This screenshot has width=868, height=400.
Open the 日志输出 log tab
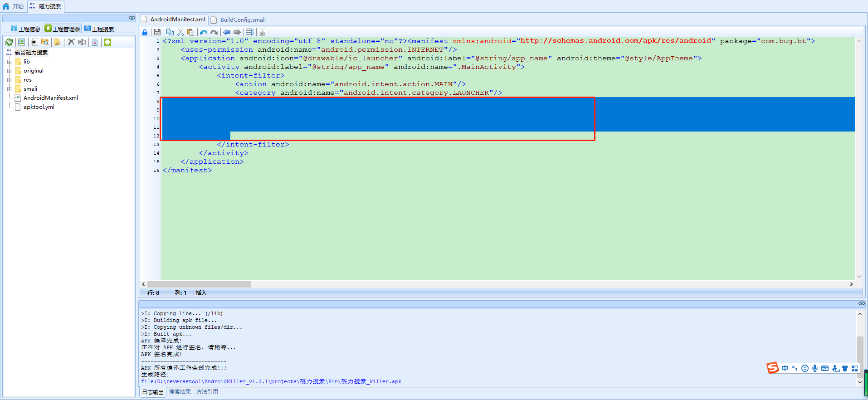click(x=152, y=392)
